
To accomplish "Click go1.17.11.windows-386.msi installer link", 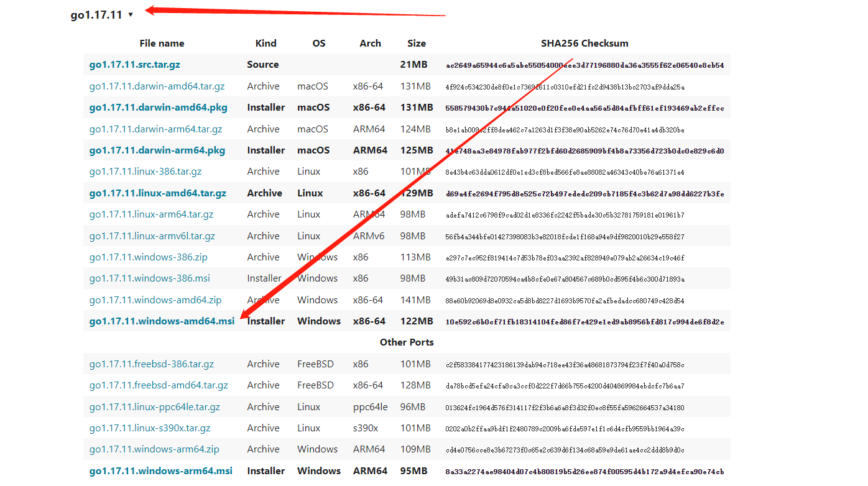I will coord(149,278).
